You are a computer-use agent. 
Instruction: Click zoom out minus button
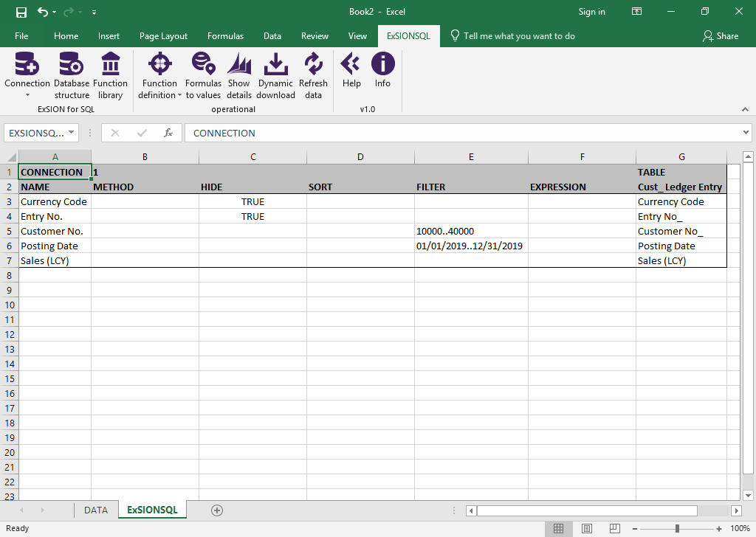(x=635, y=529)
